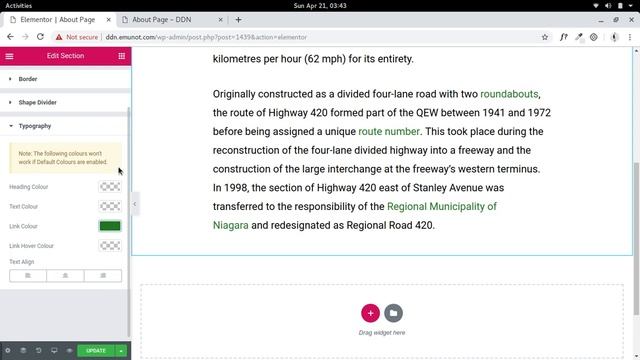Click the battery status icon
The height and width of the screenshot is (360, 640).
pos(620,5)
